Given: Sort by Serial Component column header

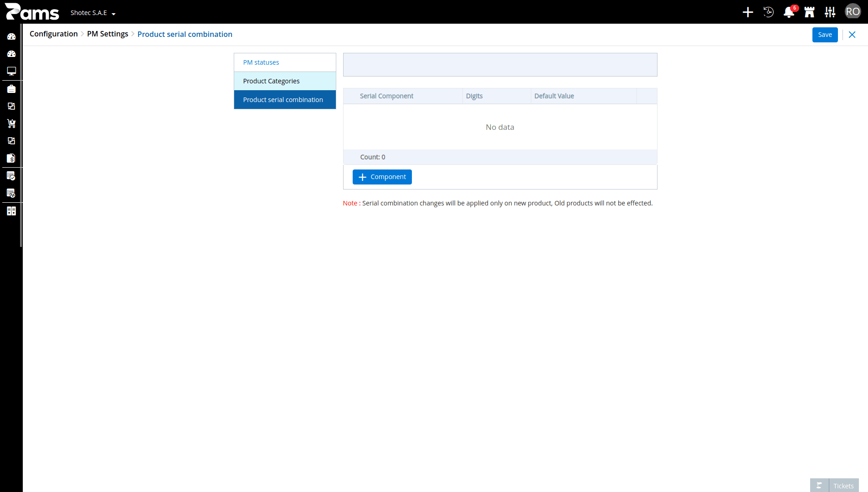Looking at the screenshot, I should click(x=386, y=96).
